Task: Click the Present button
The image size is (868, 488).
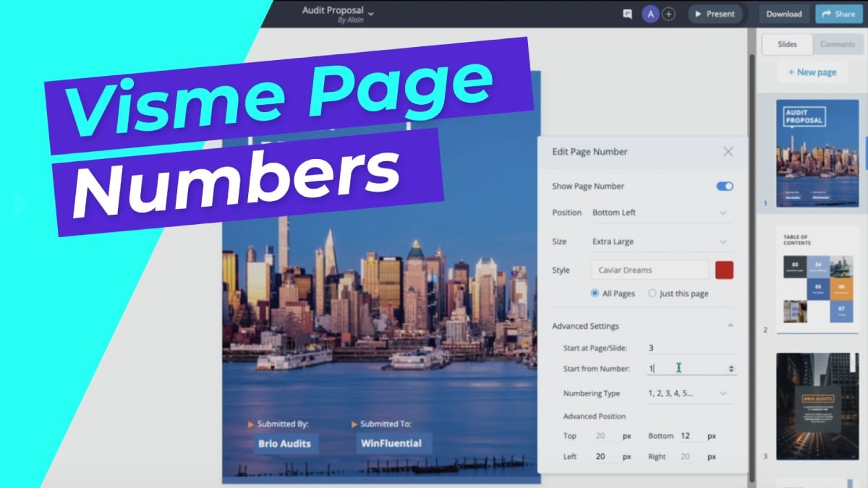Action: point(715,14)
